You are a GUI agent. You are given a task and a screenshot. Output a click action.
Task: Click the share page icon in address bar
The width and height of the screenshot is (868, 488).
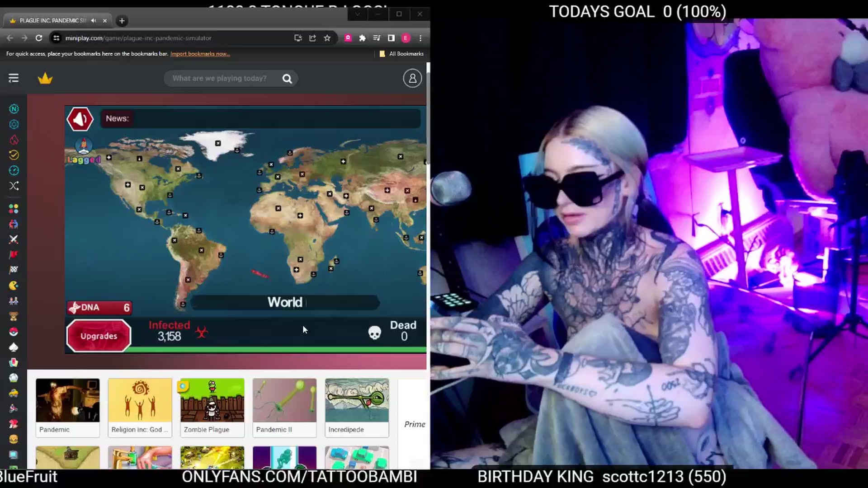point(312,38)
